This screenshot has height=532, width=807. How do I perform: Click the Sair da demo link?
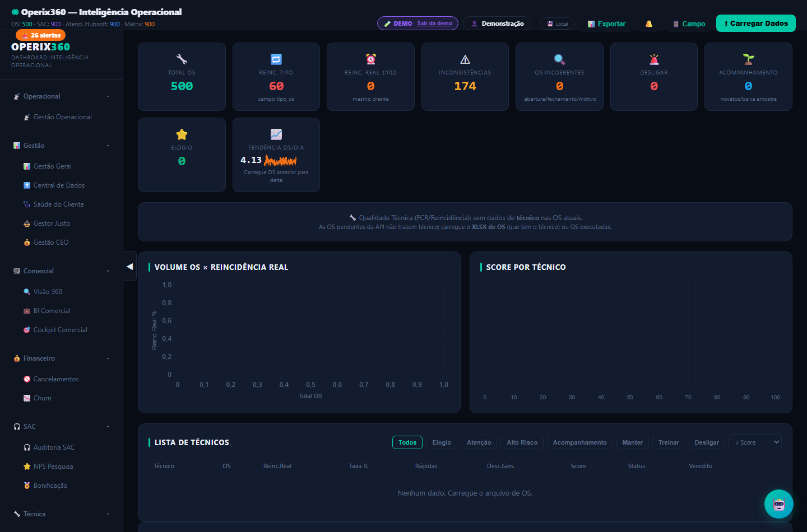(x=434, y=24)
